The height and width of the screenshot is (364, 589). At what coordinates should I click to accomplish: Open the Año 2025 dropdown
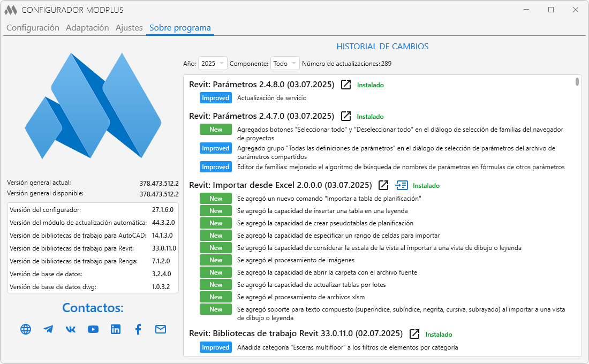click(x=212, y=64)
